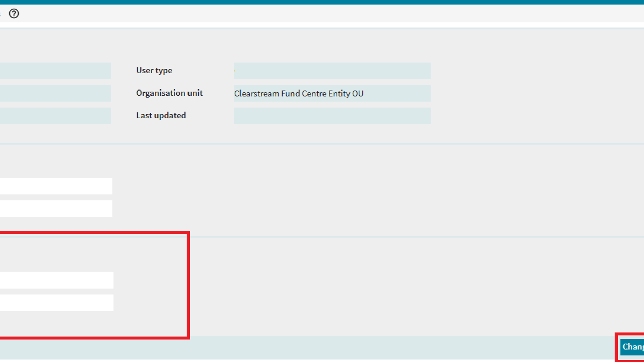Click the read-only field left of Organisation unit
Screen dimensions: 644x362
point(55,93)
